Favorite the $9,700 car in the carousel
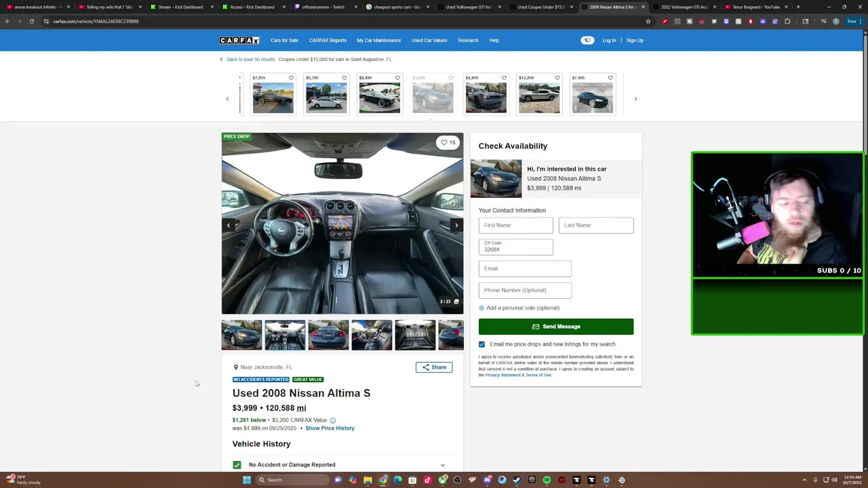Screen dimensions: 868x488 [x=344, y=78]
